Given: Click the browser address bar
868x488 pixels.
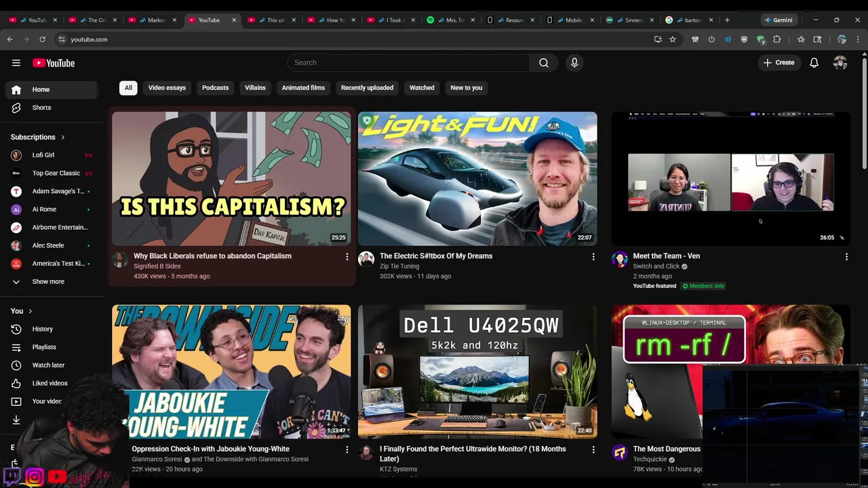Looking at the screenshot, I should click(x=353, y=39).
